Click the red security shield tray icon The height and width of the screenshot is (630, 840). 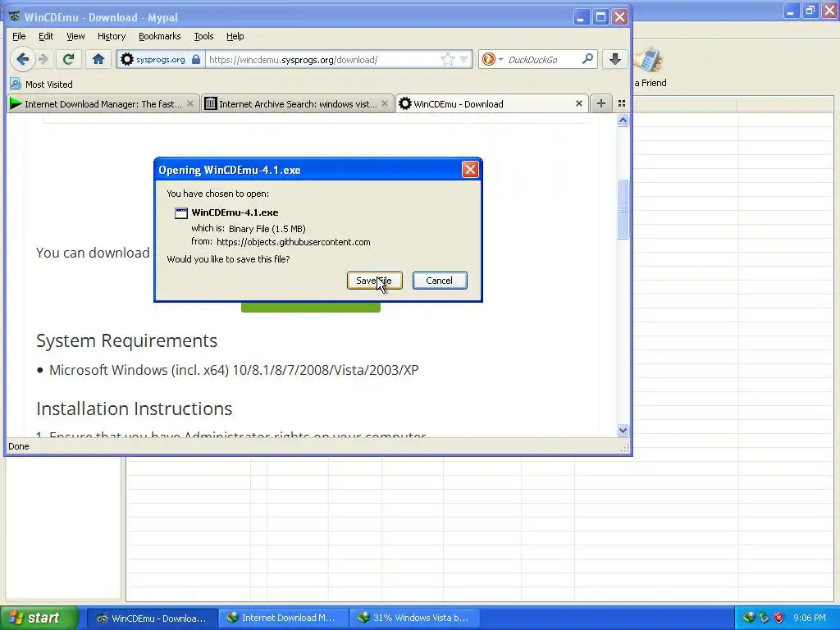click(779, 618)
